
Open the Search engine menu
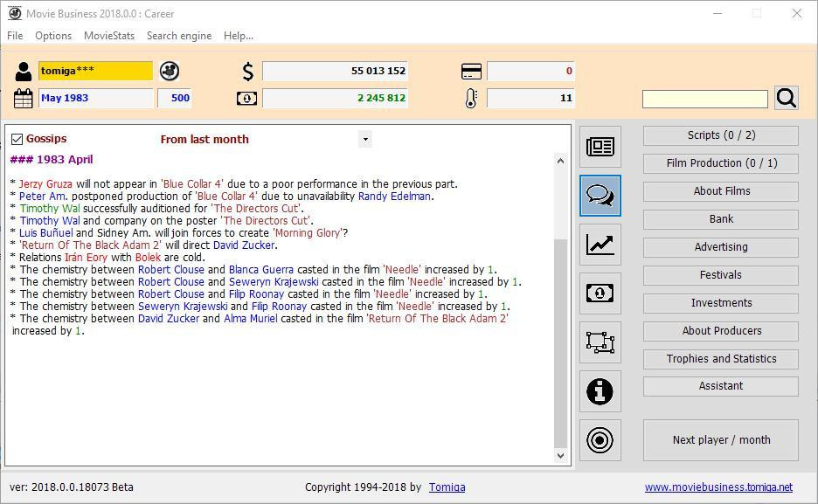coord(179,36)
